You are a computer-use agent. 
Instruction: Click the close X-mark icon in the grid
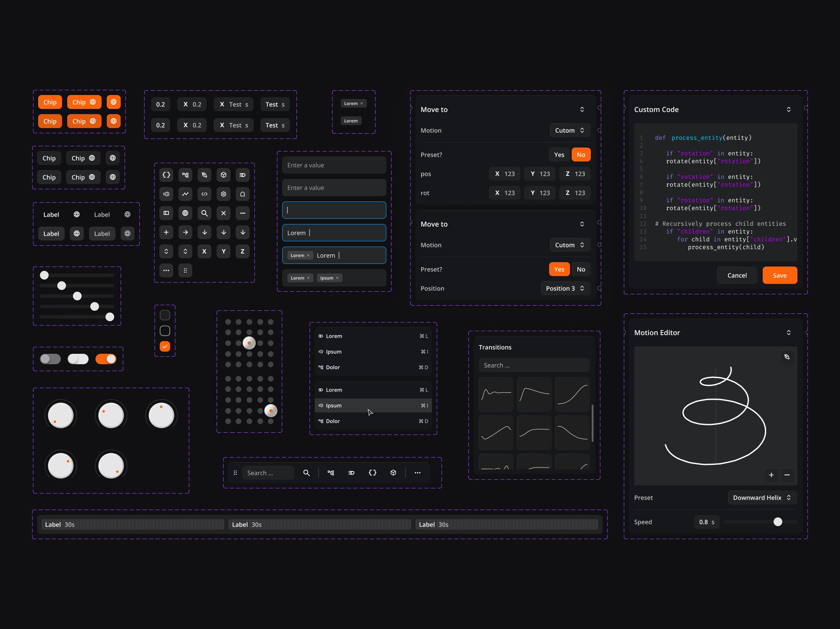click(224, 213)
